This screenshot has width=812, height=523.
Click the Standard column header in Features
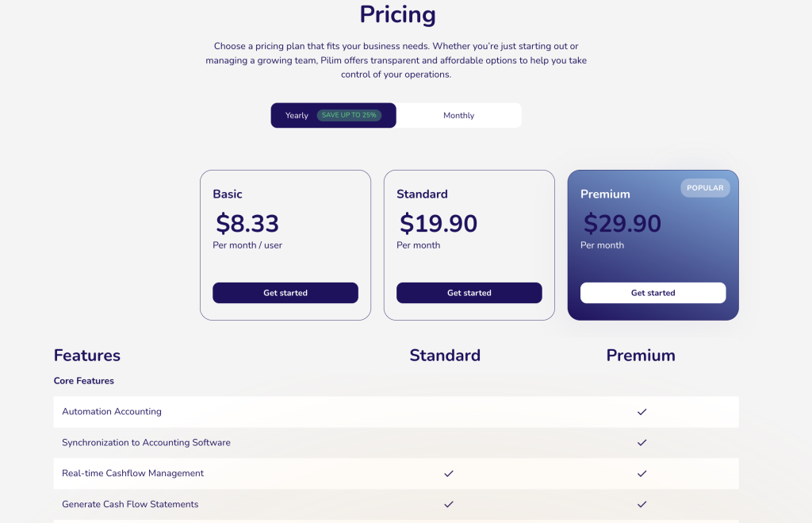point(445,356)
